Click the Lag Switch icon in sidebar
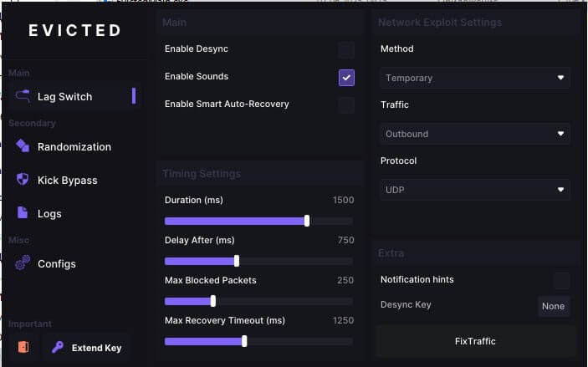 [x=23, y=96]
